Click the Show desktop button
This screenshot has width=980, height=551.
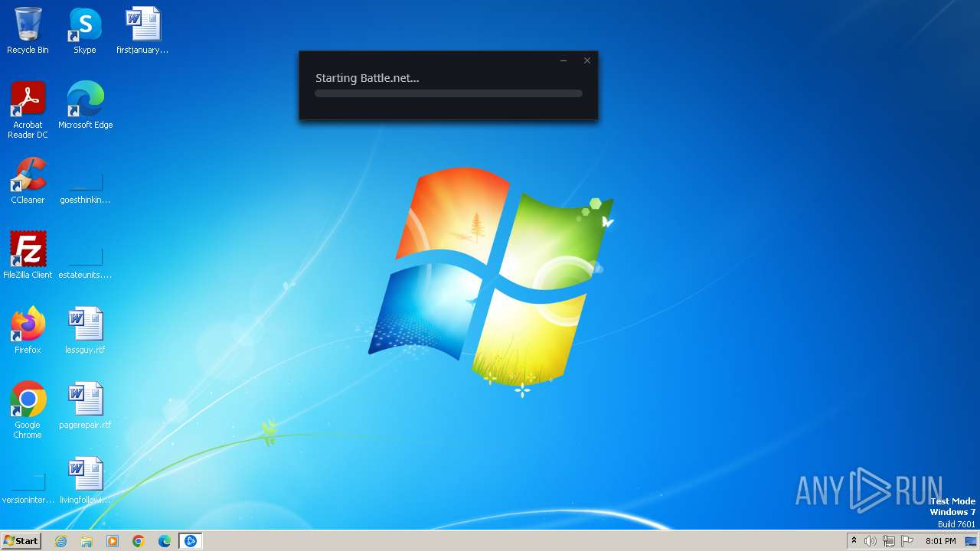click(x=971, y=541)
